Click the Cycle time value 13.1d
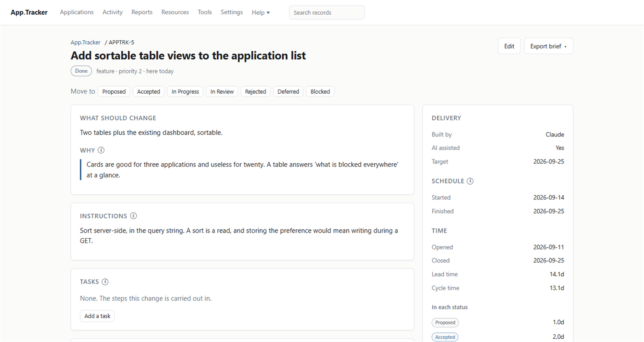 click(x=557, y=288)
